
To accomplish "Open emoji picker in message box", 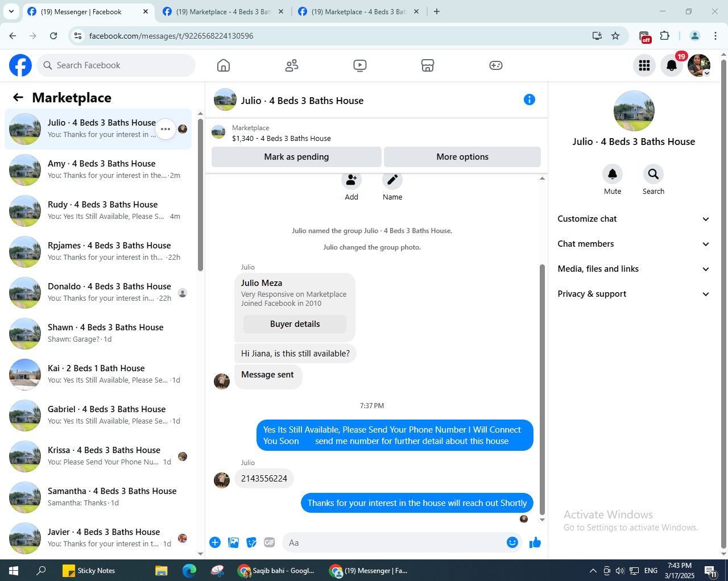I will click(512, 542).
